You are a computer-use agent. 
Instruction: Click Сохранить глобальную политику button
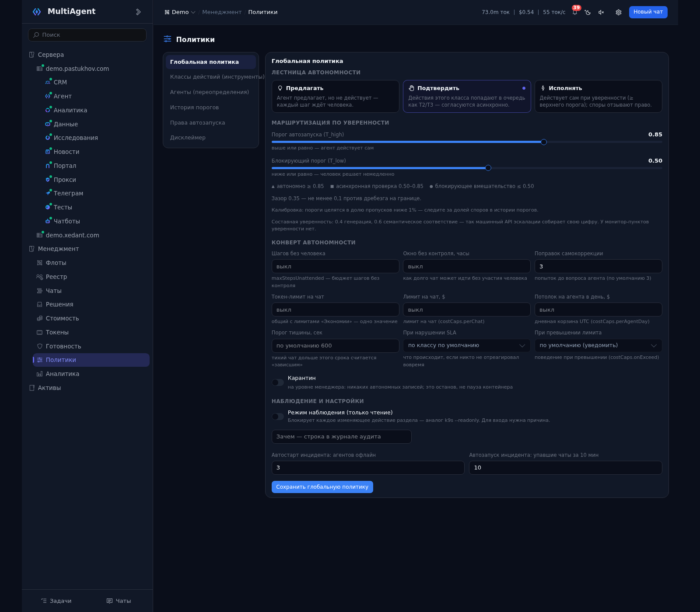322,487
